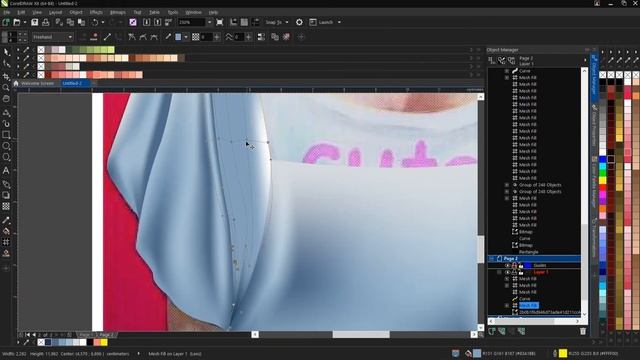Viewport: 640px width, 360px height.
Task: Open the mesh node color dropdown arrow
Action: click(186, 37)
